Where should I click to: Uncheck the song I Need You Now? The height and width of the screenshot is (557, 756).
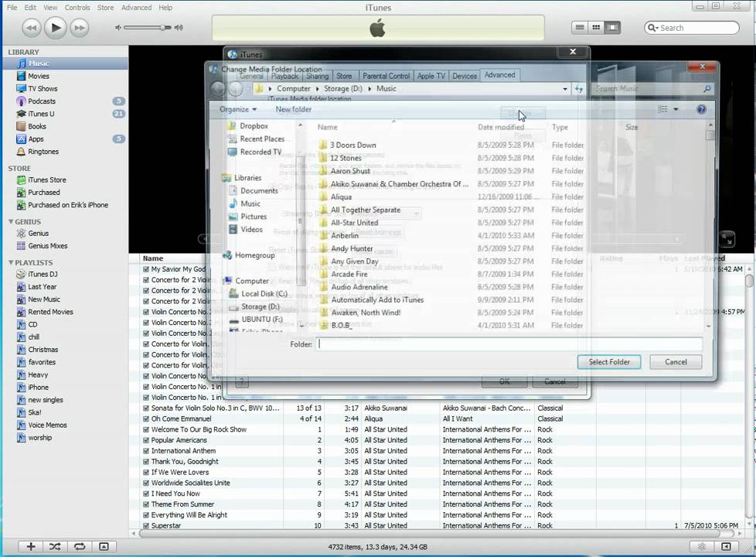pyautogui.click(x=145, y=494)
